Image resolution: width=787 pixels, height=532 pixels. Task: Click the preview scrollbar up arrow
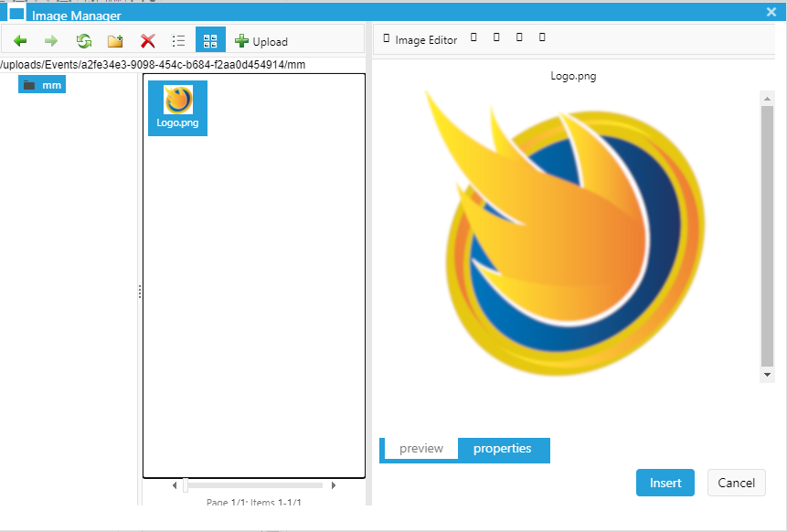click(x=767, y=99)
